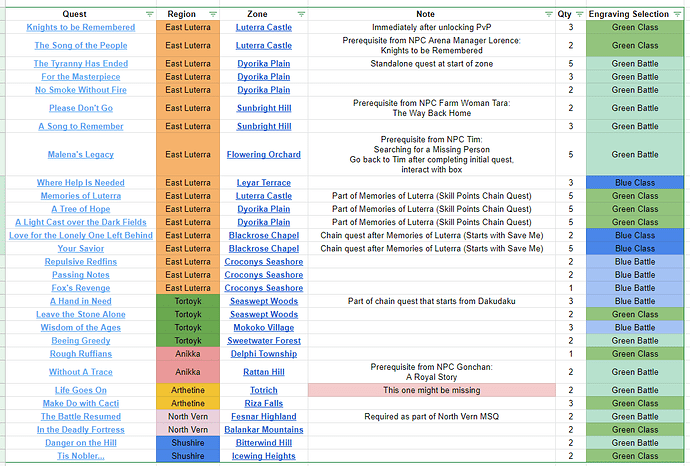The image size is (690, 466).
Task: Open the Your Savior quest link
Action: click(x=81, y=249)
